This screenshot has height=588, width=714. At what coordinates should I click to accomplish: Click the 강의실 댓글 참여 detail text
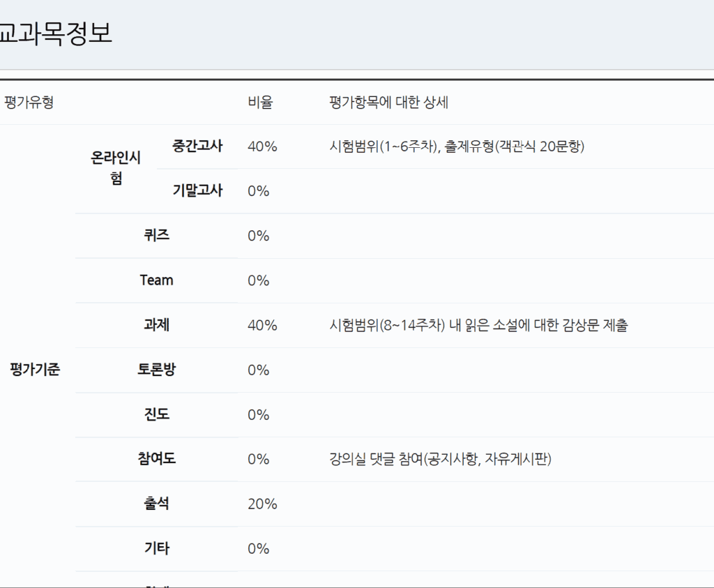tap(440, 459)
